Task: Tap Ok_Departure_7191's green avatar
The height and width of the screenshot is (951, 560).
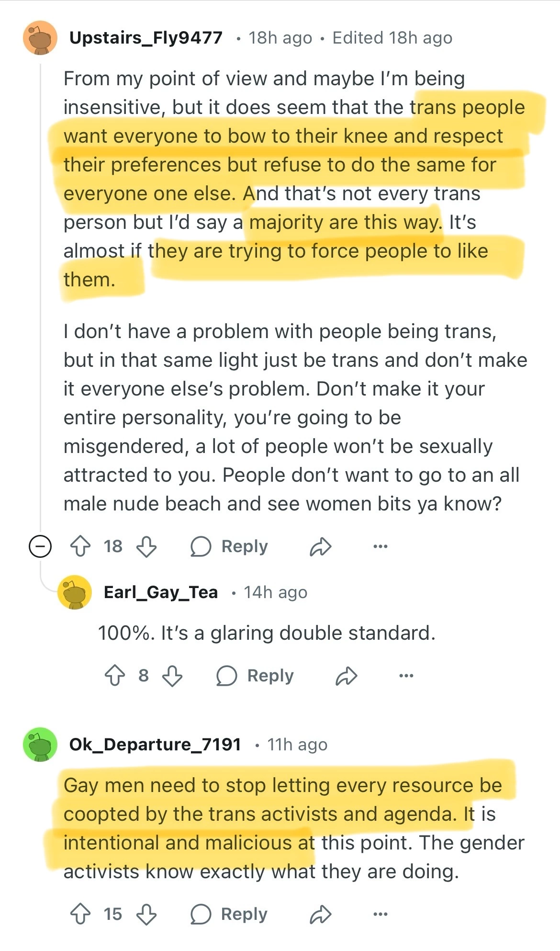Action: pyautogui.click(x=40, y=745)
